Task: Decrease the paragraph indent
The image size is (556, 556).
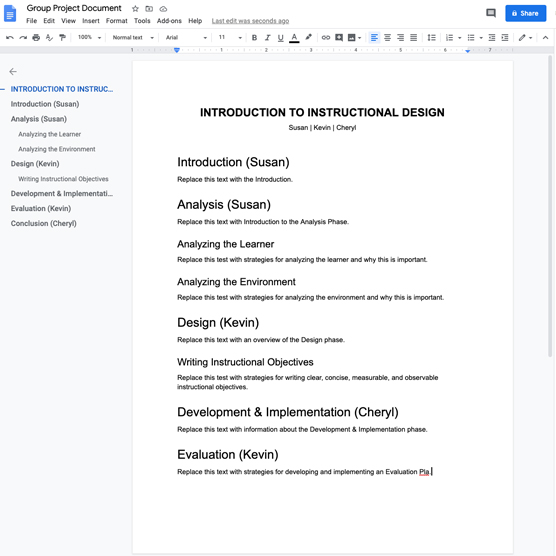Action: (x=492, y=38)
